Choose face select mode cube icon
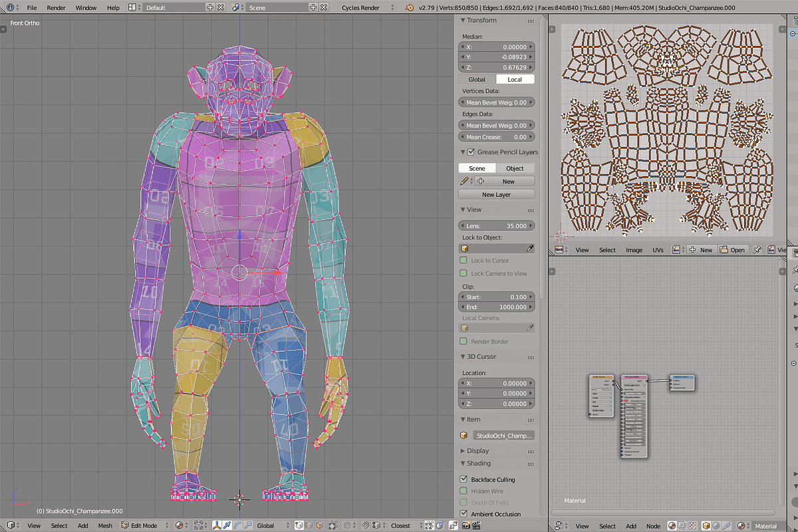This screenshot has width=798, height=532. coord(320,525)
